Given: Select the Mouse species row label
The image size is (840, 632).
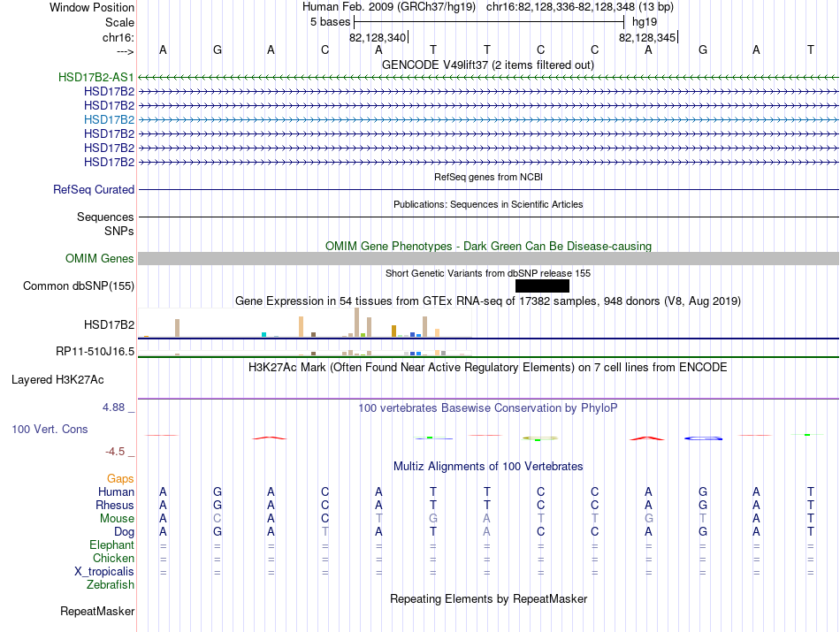Looking at the screenshot, I should (x=117, y=519).
